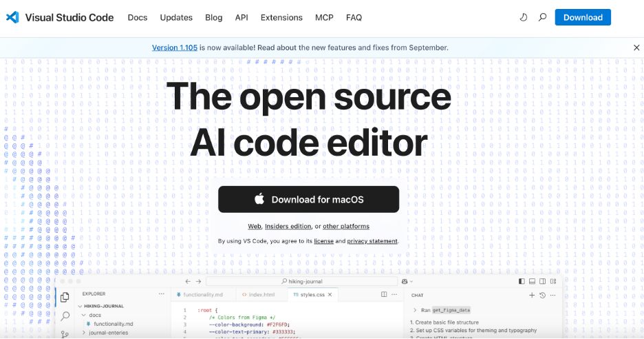
Task: Select the styles.css editor tab
Action: (309, 295)
